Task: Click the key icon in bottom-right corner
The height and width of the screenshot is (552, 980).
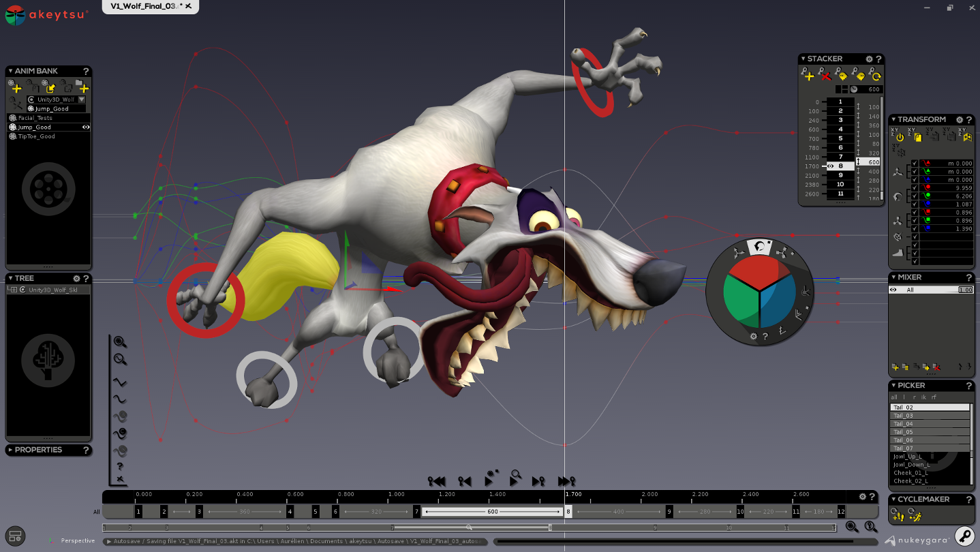Action: tap(964, 535)
